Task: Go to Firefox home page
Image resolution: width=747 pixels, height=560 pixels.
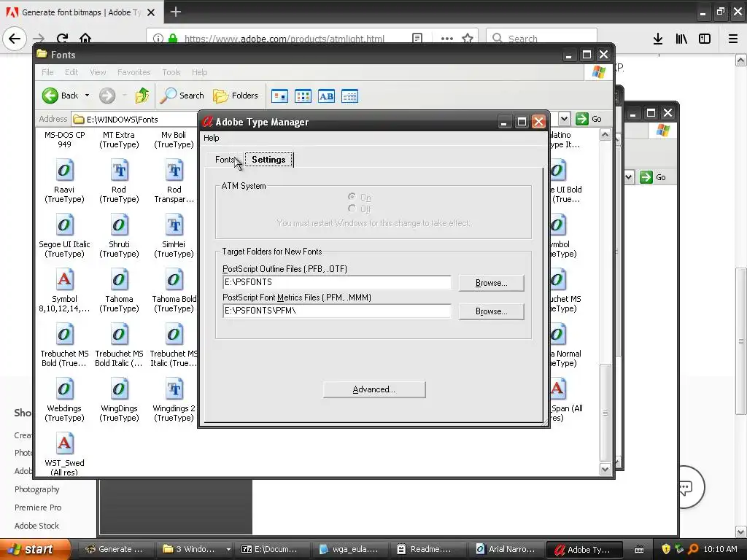Action: (x=85, y=39)
